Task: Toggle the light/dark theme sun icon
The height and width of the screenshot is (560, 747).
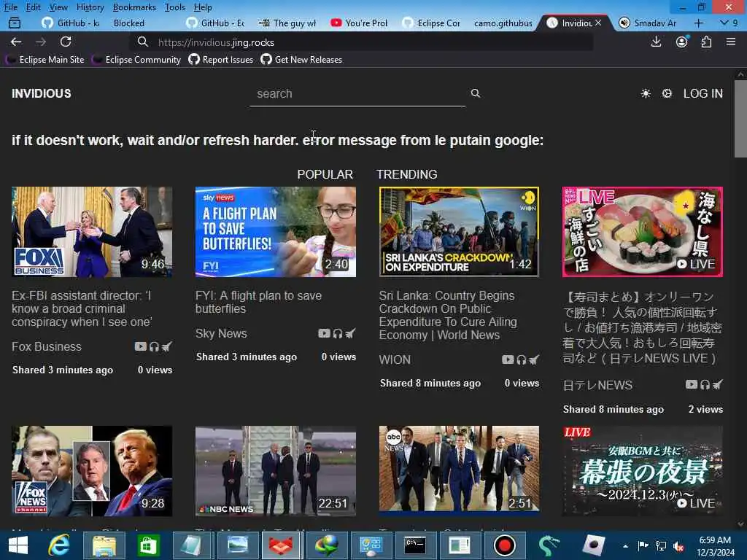Action: (x=646, y=93)
